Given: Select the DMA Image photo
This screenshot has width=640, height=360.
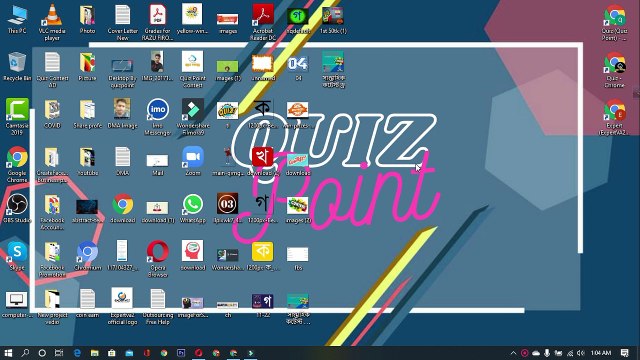Looking at the screenshot, I should point(122,114).
